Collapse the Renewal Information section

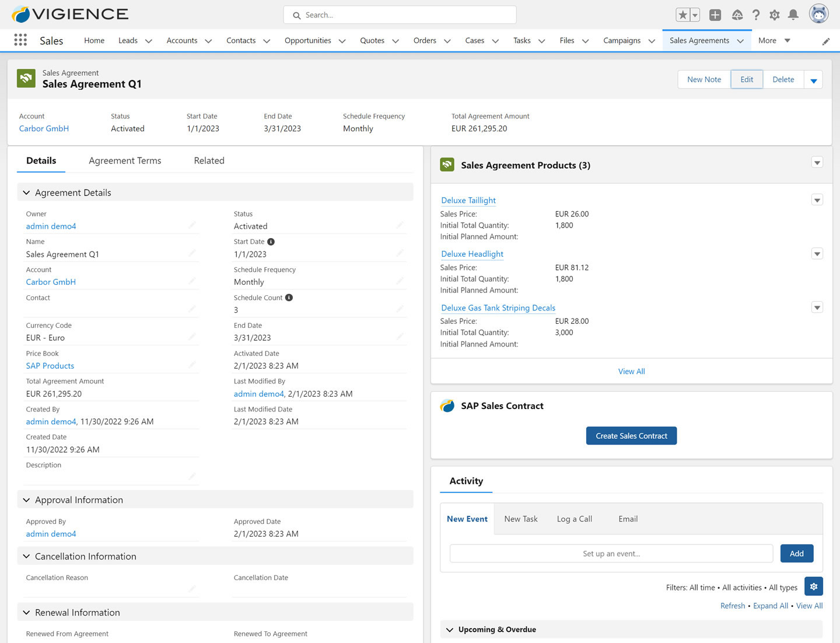coord(26,612)
